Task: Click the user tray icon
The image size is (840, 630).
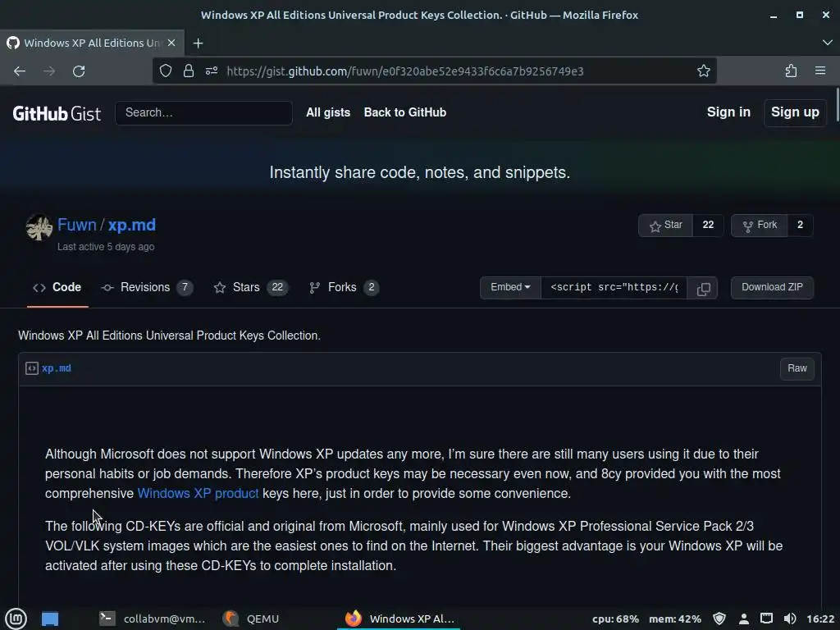Action: click(x=743, y=619)
